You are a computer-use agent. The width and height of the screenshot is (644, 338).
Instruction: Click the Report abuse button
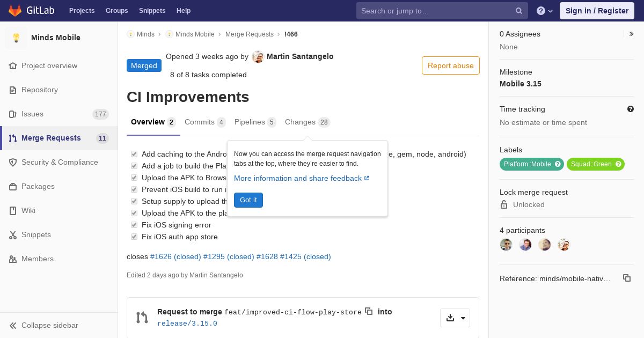(x=450, y=65)
